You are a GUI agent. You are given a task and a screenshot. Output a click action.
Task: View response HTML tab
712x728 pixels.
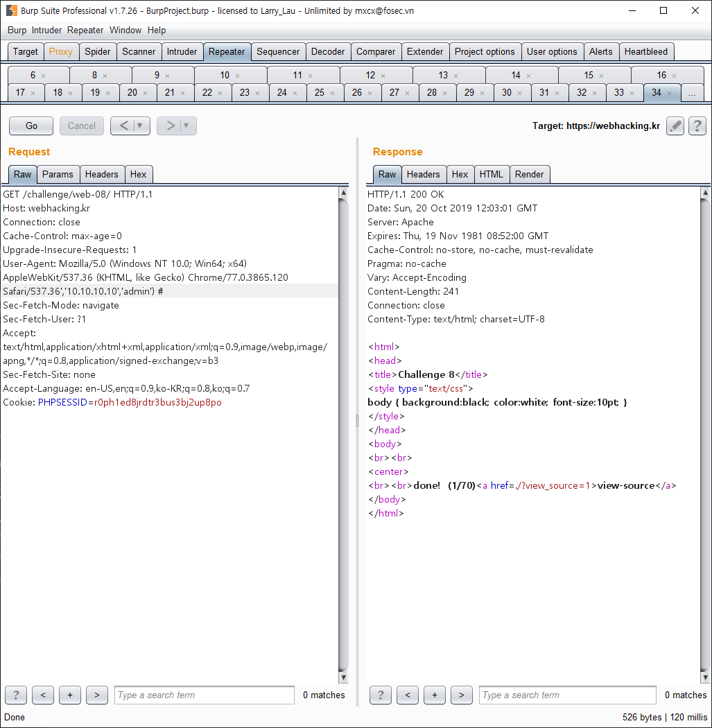(491, 175)
